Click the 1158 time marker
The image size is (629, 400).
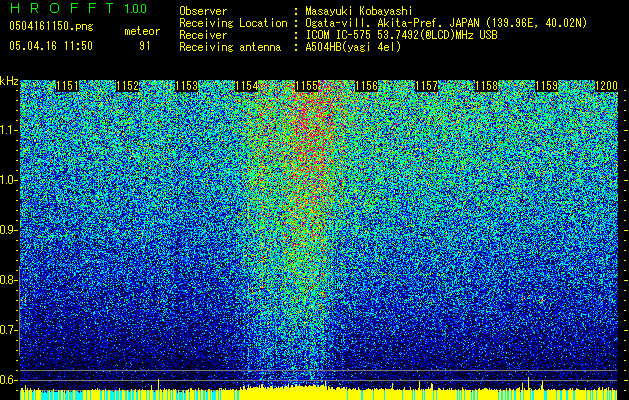coord(487,86)
